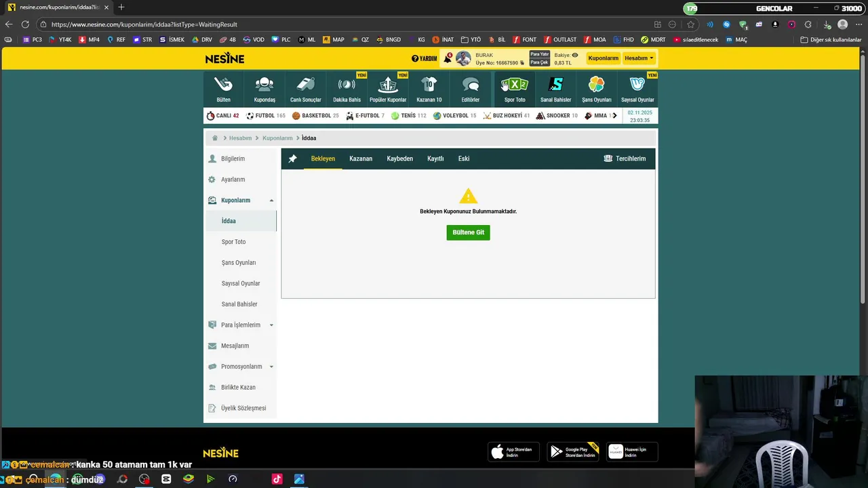
Task: Click the notification bell icon
Action: [448, 58]
